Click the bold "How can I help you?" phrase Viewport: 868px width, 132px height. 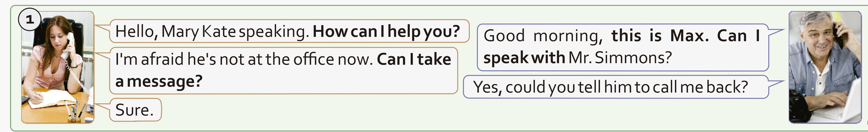386,32
